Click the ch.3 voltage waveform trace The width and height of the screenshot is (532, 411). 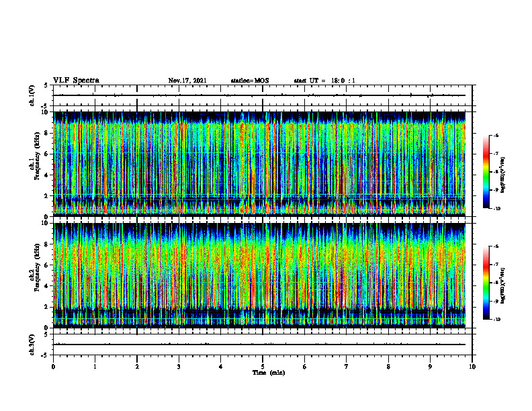pyautogui.click(x=259, y=345)
